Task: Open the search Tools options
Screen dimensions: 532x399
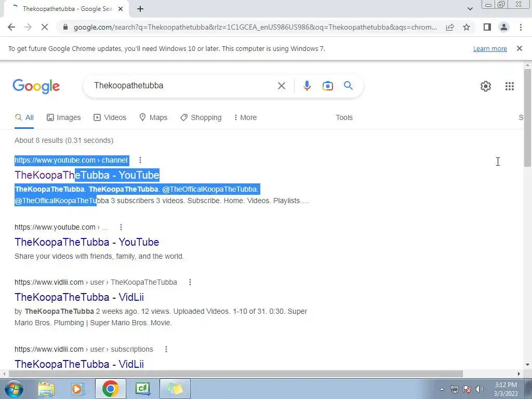Action: click(x=344, y=117)
